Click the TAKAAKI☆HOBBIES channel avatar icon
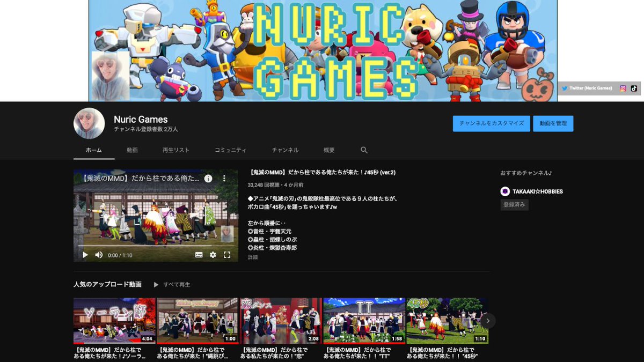The image size is (644, 362). click(x=505, y=191)
